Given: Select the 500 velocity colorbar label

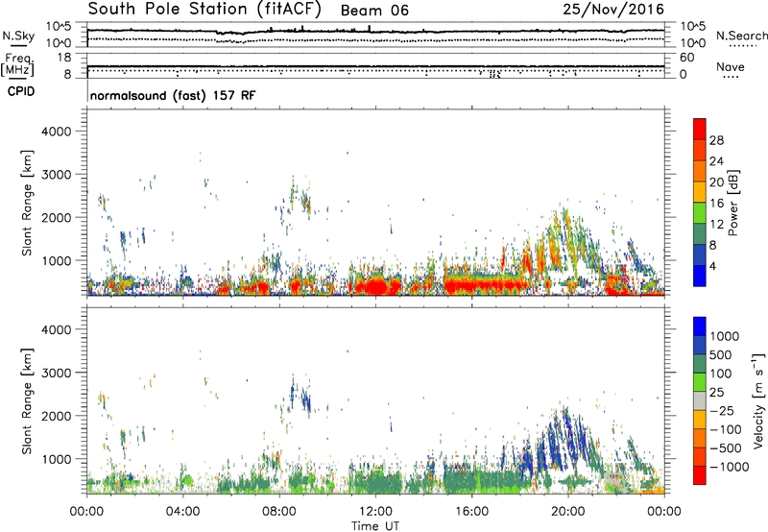Looking at the screenshot, I should (x=721, y=355).
